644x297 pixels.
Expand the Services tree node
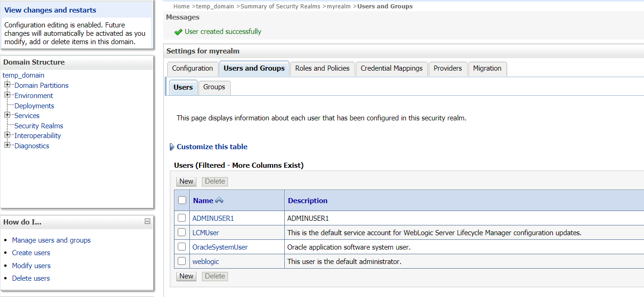7,115
